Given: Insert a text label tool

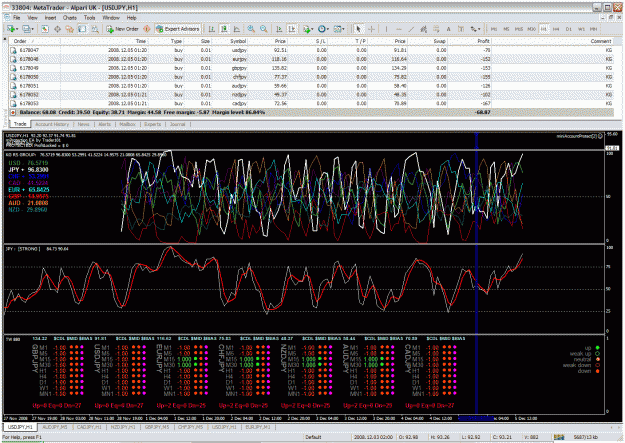Looking at the screenshot, I should (x=448, y=29).
